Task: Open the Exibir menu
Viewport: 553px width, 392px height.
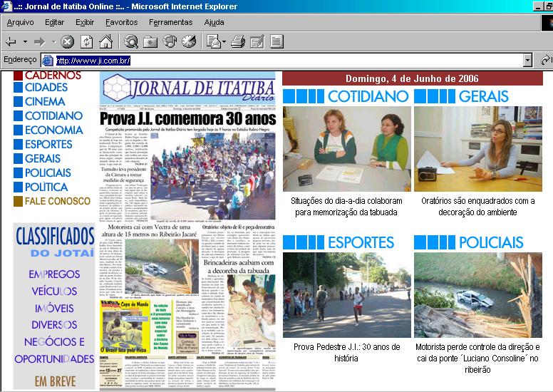Action: (x=85, y=23)
